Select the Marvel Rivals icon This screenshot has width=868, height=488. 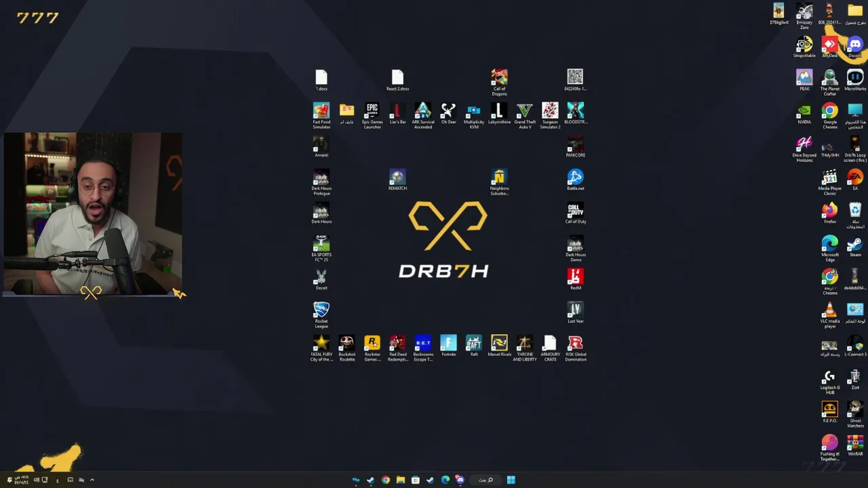pos(499,346)
